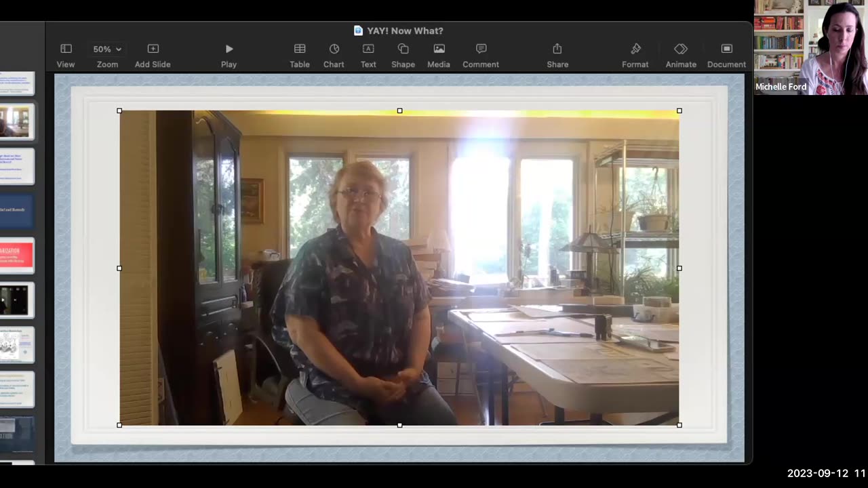Add a comment
Viewport: 868px width, 488px height.
(x=481, y=56)
